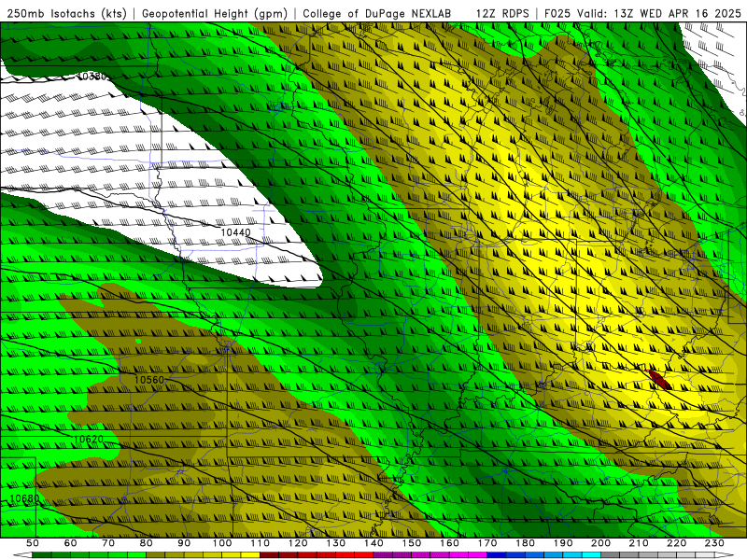Click the "Geopotential Height (gpm)" header label
Screen dimensions: 747x560
coord(215,13)
